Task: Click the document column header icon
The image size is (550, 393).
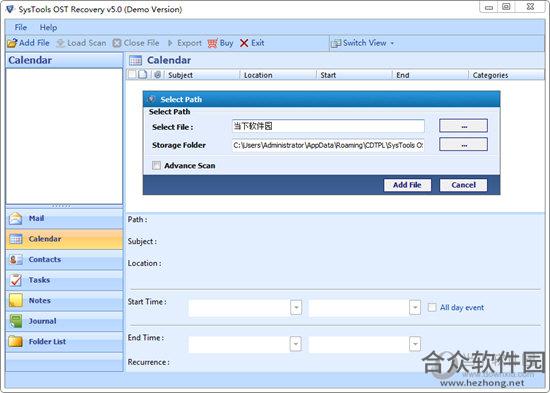Action: click(x=142, y=74)
